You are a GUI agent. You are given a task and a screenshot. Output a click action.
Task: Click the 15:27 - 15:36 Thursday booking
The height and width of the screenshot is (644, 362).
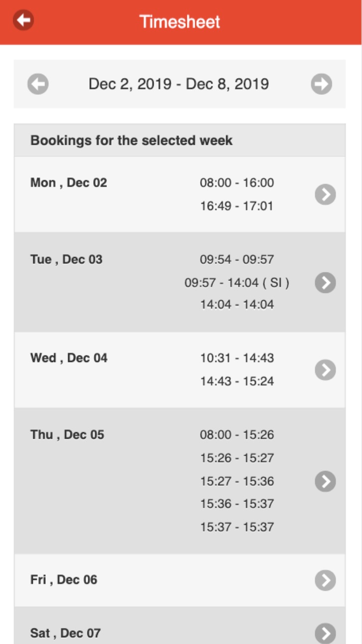(237, 481)
